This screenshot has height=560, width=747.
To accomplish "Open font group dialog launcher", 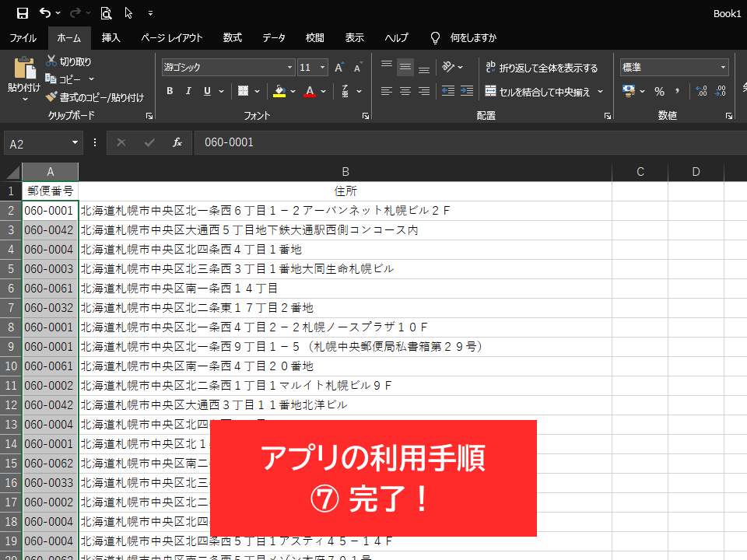I will pos(366,116).
